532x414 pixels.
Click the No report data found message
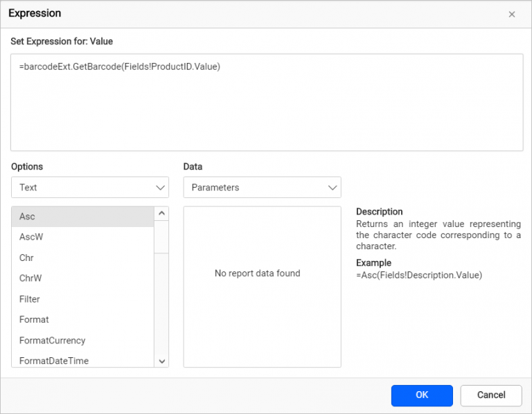[258, 273]
